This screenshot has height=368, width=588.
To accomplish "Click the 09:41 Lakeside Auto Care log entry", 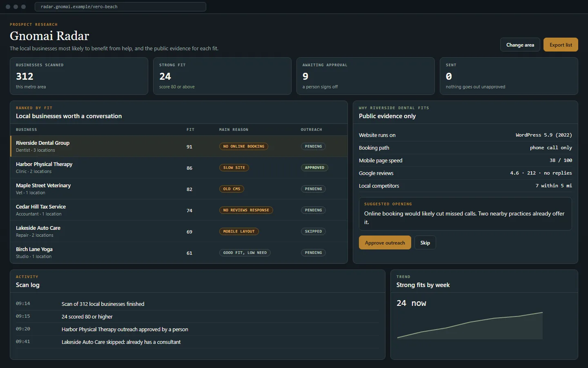I will coord(198,342).
